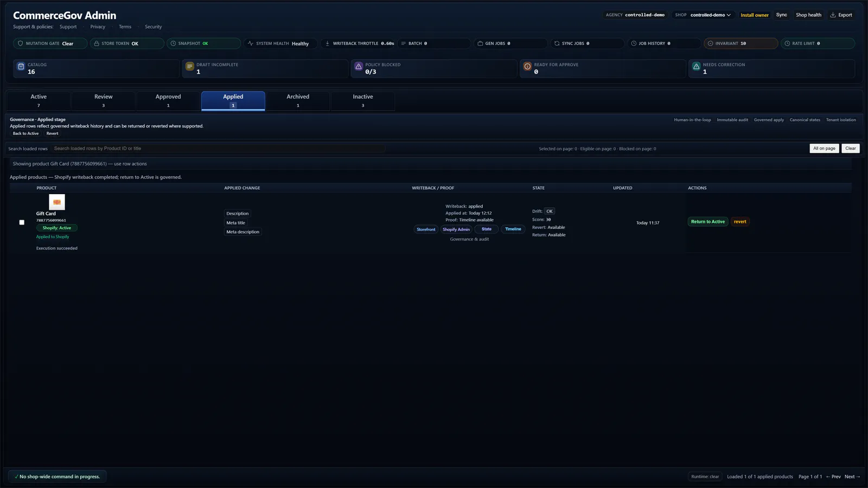Tick the Gift Card row checkbox

22,222
